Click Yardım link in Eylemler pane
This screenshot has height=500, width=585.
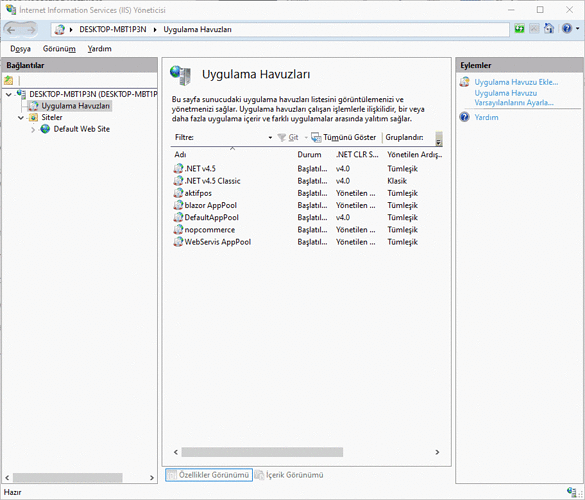click(486, 118)
